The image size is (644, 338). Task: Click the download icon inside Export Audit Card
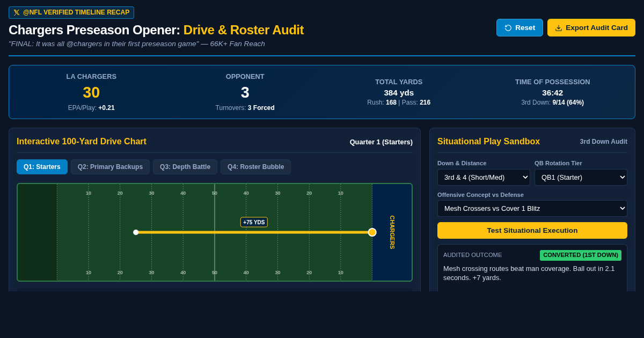coord(559,28)
